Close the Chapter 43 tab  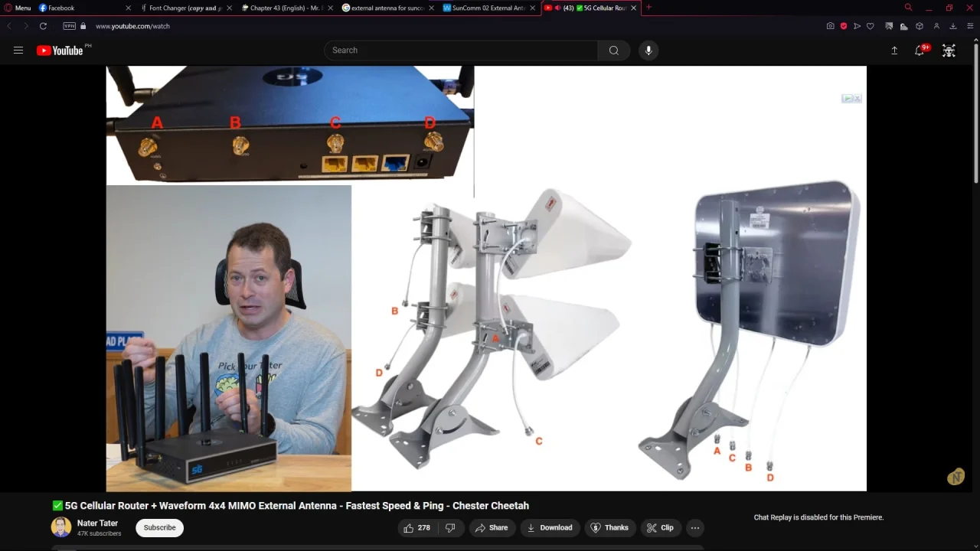[330, 8]
